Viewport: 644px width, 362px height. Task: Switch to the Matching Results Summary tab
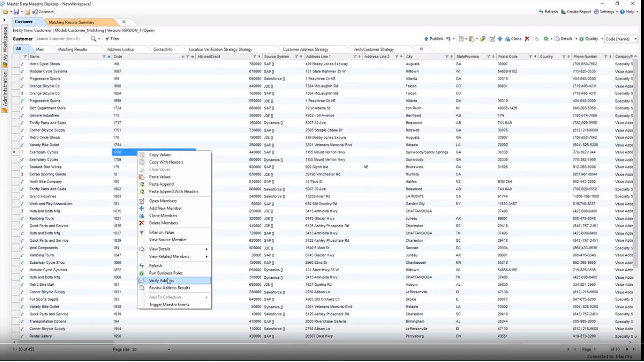[x=72, y=22]
